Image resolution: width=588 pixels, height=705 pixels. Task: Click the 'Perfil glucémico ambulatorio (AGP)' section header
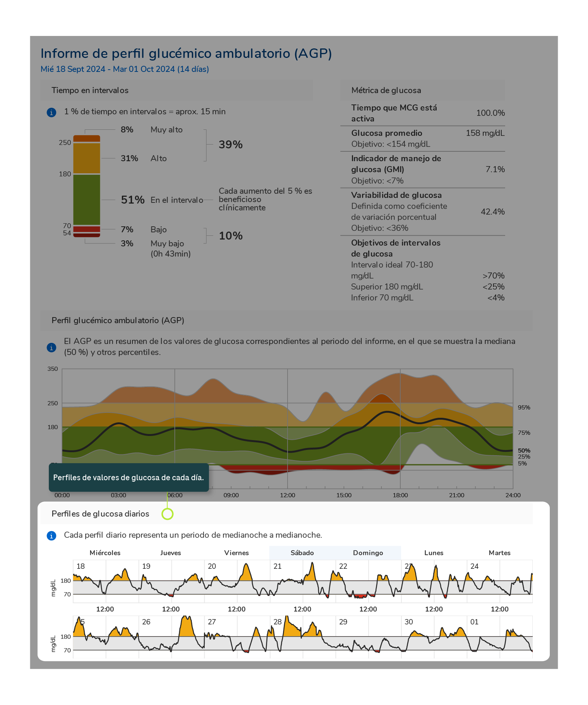pos(286,321)
